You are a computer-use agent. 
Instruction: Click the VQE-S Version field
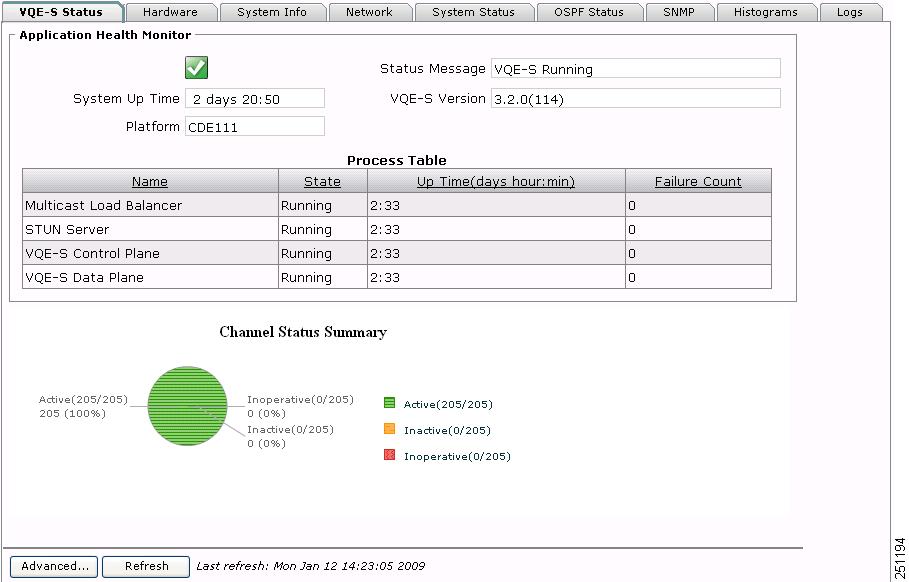(636, 99)
